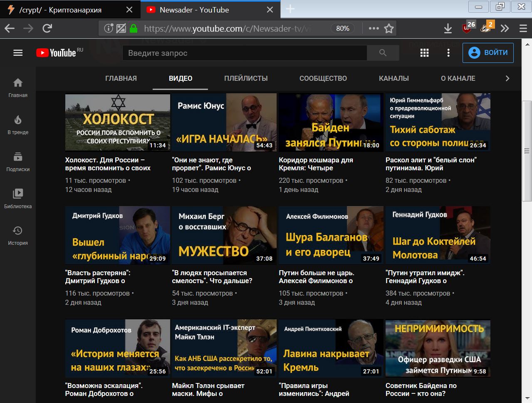Open the СООБЩЕСТВО channel tab
The width and height of the screenshot is (532, 403).
pos(323,78)
